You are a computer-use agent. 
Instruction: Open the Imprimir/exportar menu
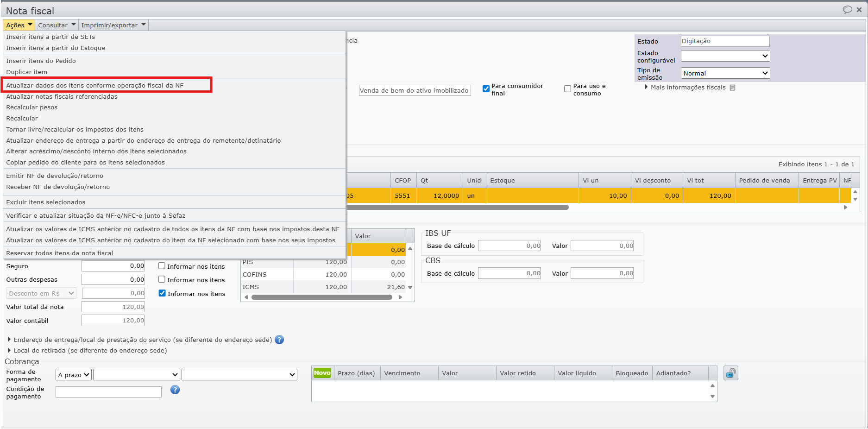coord(113,25)
